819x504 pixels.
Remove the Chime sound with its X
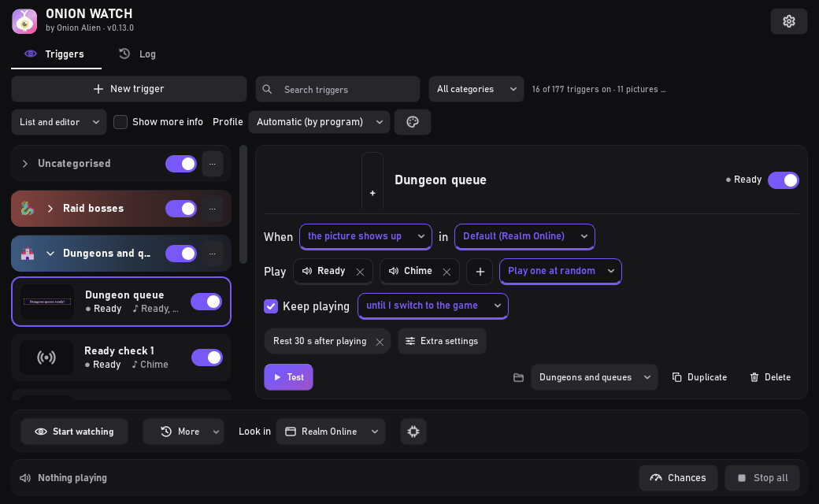tap(447, 272)
